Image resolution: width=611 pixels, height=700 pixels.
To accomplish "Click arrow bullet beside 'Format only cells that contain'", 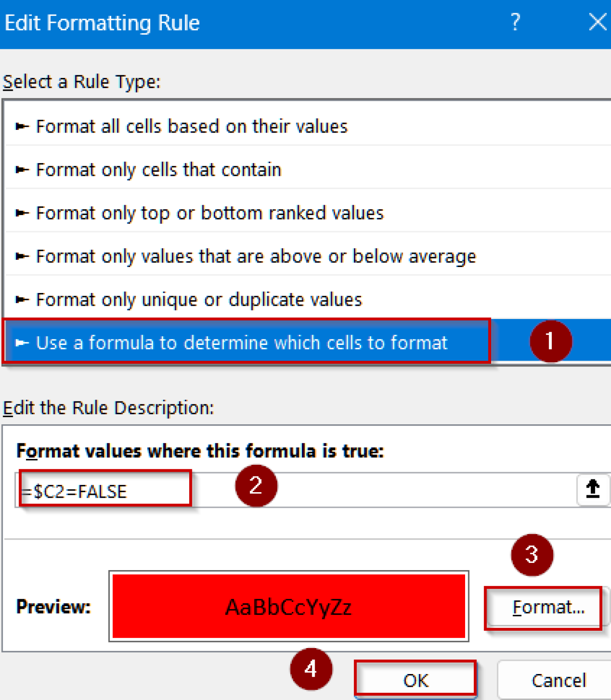I will 22,170.
